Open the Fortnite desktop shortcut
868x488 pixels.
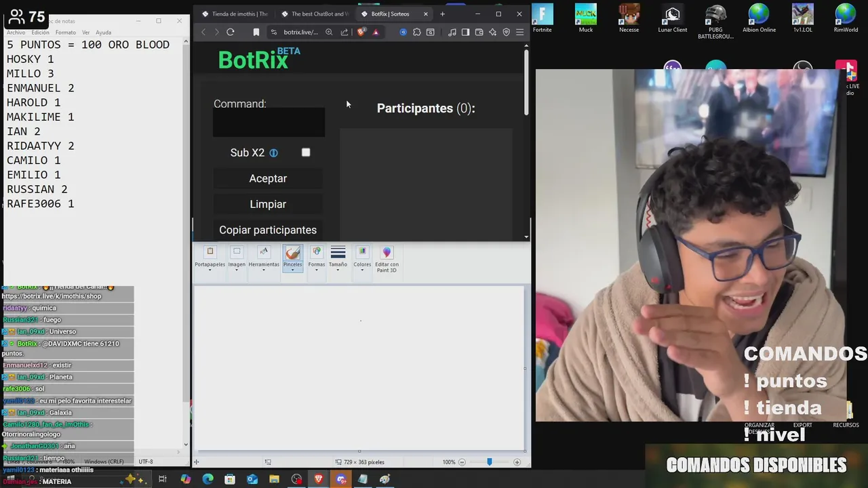(542, 18)
